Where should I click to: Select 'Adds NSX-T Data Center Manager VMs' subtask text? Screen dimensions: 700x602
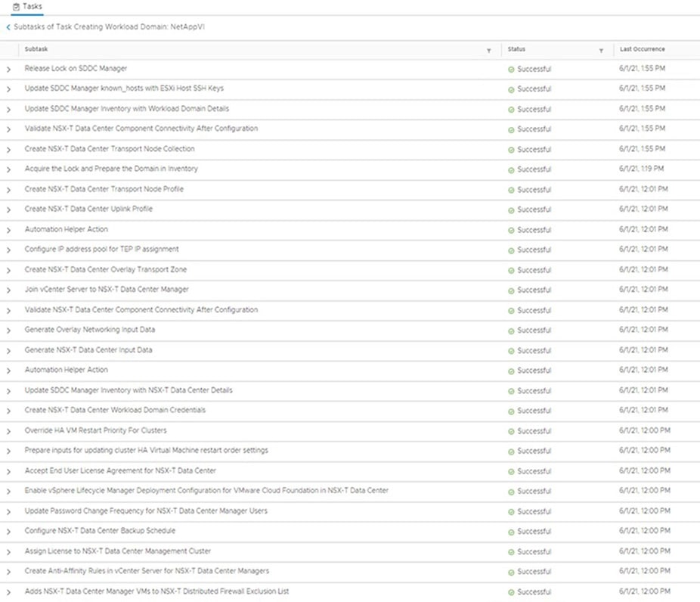pyautogui.click(x=156, y=591)
